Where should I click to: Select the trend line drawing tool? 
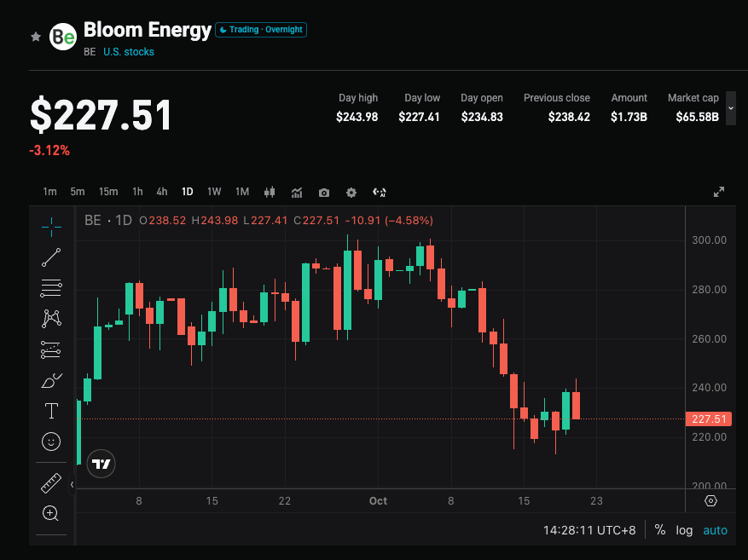(51, 257)
